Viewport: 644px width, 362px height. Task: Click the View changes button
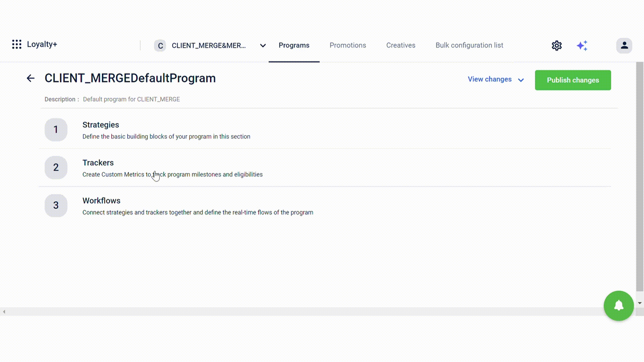490,79
